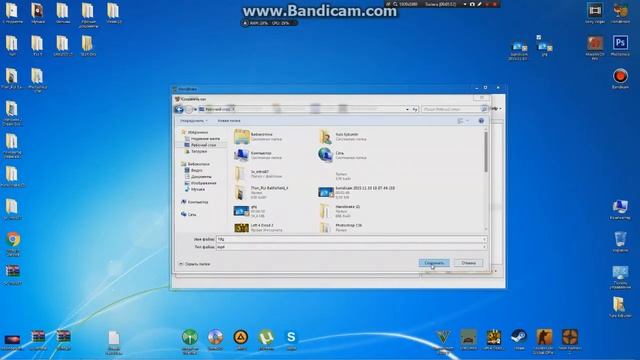Select the Left 4 Dead 2 shortcut in the list
The width and height of the screenshot is (640, 360).
coord(258,227)
